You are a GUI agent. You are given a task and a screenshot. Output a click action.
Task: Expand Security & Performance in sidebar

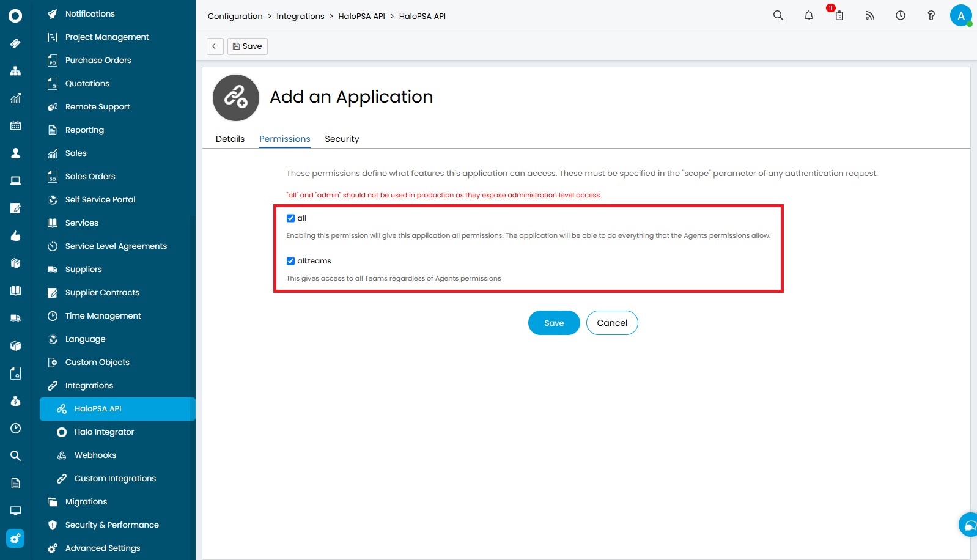[112, 525]
